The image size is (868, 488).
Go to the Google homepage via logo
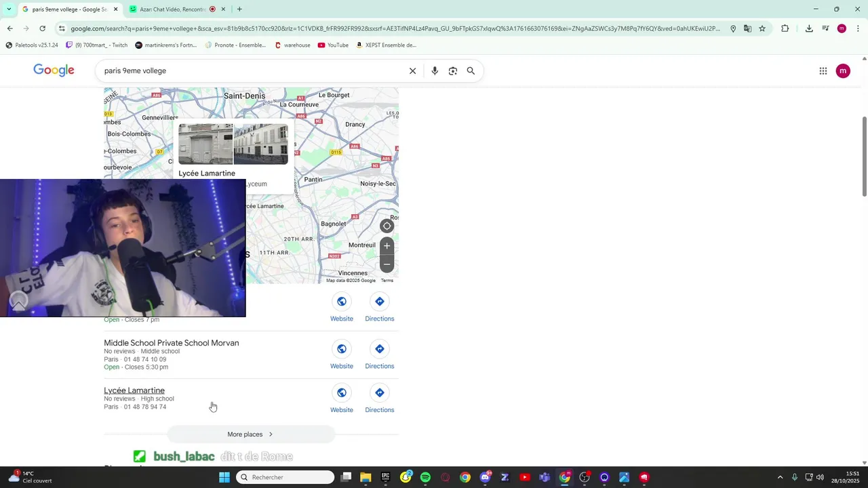(54, 70)
